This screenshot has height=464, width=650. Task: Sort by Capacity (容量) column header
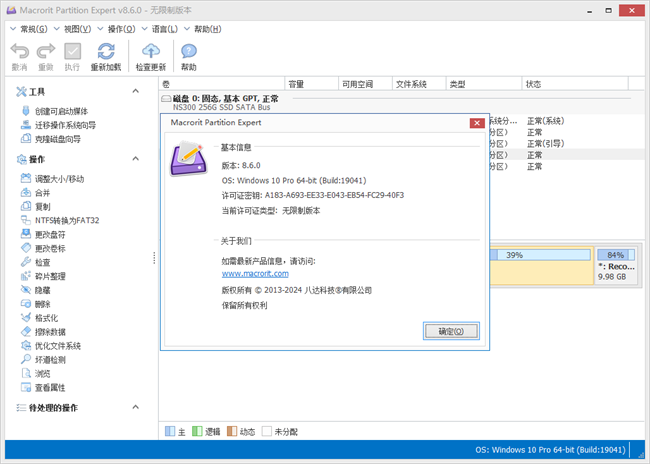click(x=312, y=84)
